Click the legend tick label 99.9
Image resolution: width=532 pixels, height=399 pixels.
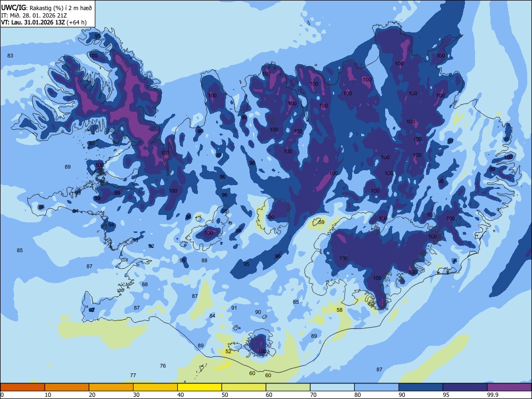click(x=493, y=395)
